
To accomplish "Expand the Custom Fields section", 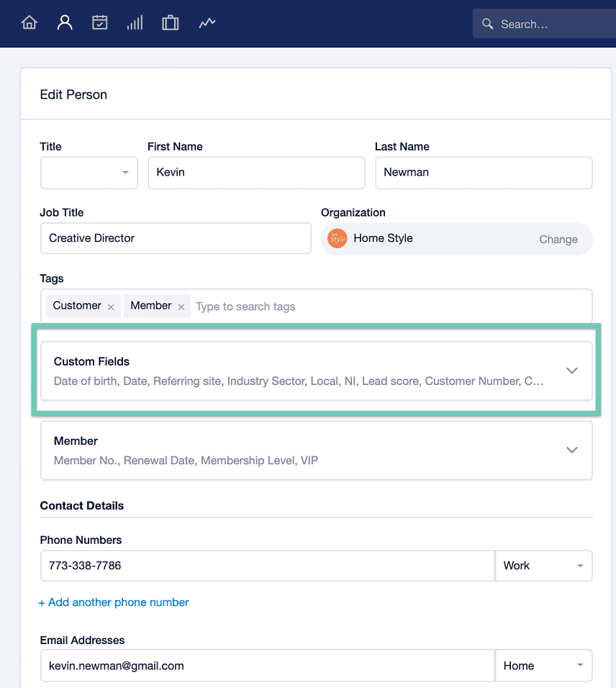I will coord(317,371).
